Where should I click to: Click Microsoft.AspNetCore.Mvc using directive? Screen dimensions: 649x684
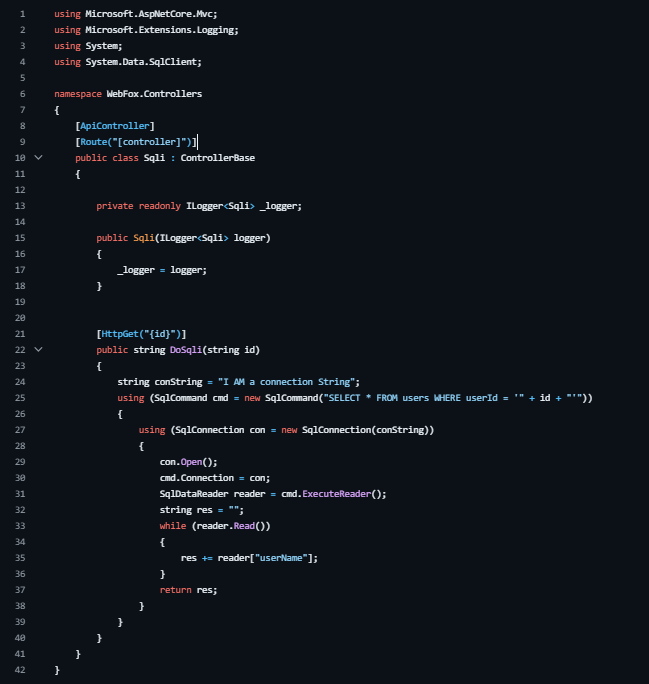point(136,14)
